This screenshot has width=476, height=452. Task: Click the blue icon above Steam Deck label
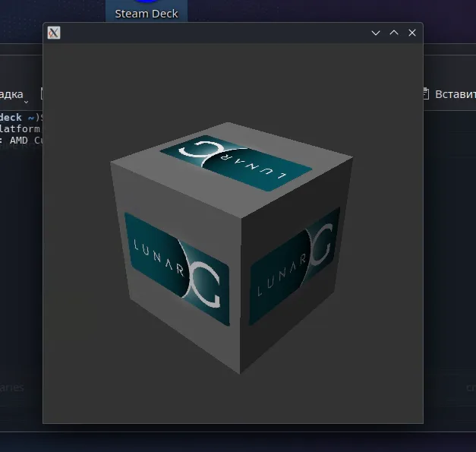point(147,2)
